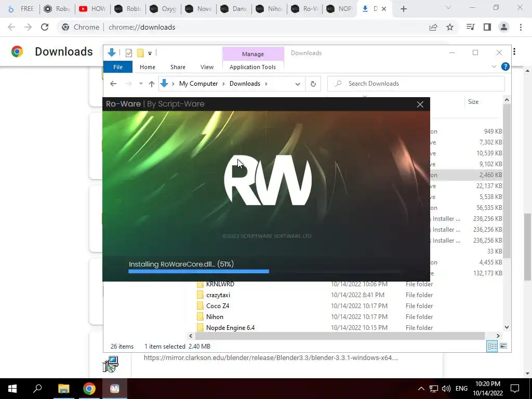Toggle Chrome side panel
Image resolution: width=532 pixels, height=399 pixels.
(487, 27)
